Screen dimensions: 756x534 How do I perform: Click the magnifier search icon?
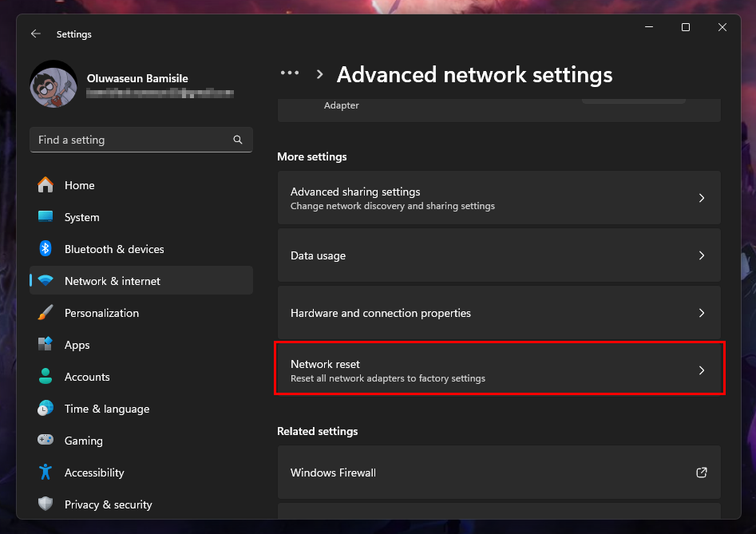click(x=238, y=140)
